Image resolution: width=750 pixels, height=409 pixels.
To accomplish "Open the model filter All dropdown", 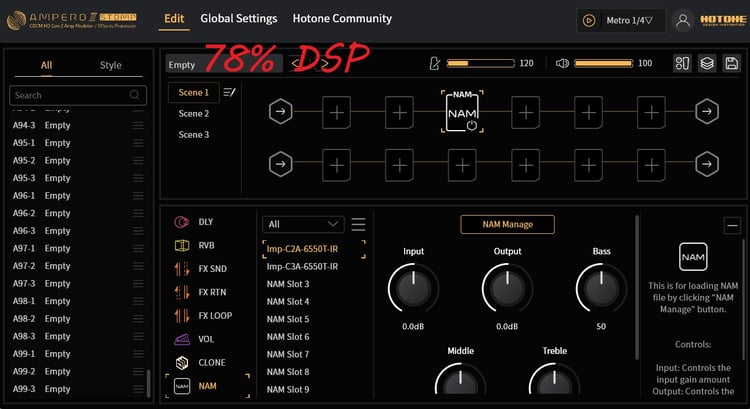I will pos(303,224).
